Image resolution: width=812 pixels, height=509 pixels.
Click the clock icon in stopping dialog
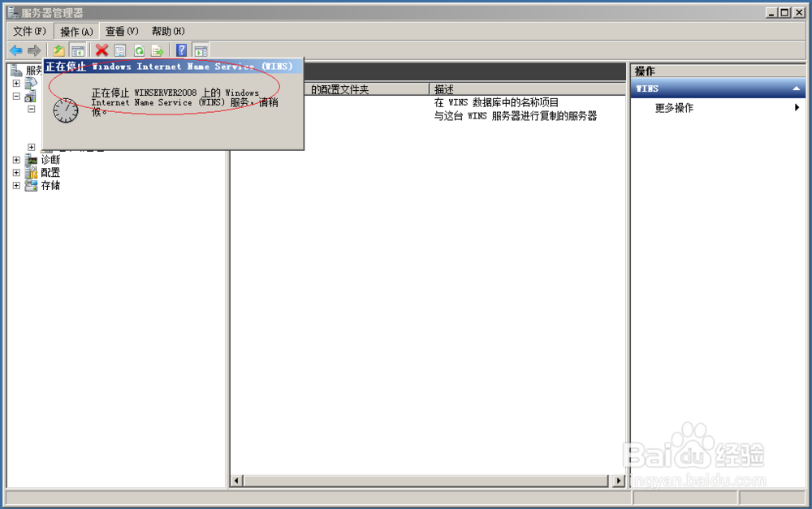[66, 110]
